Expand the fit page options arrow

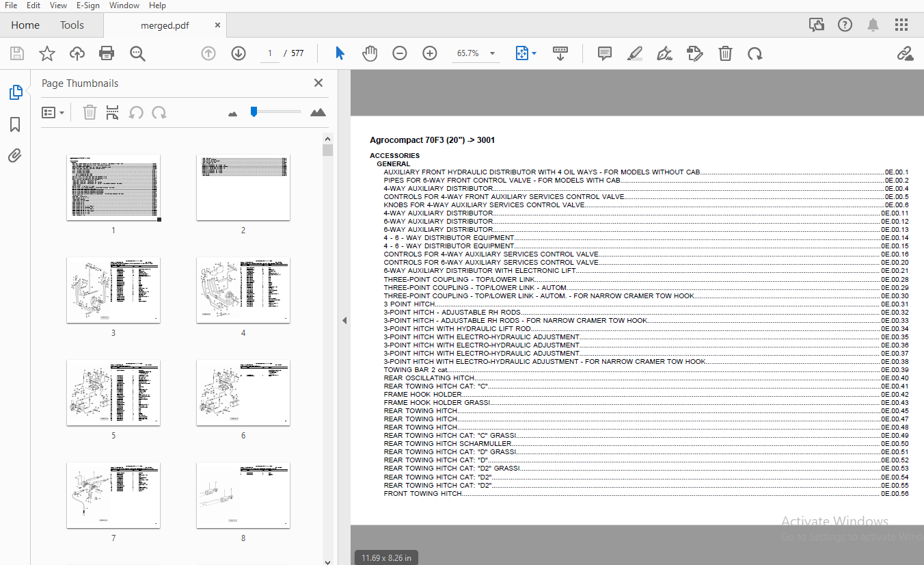pos(534,53)
